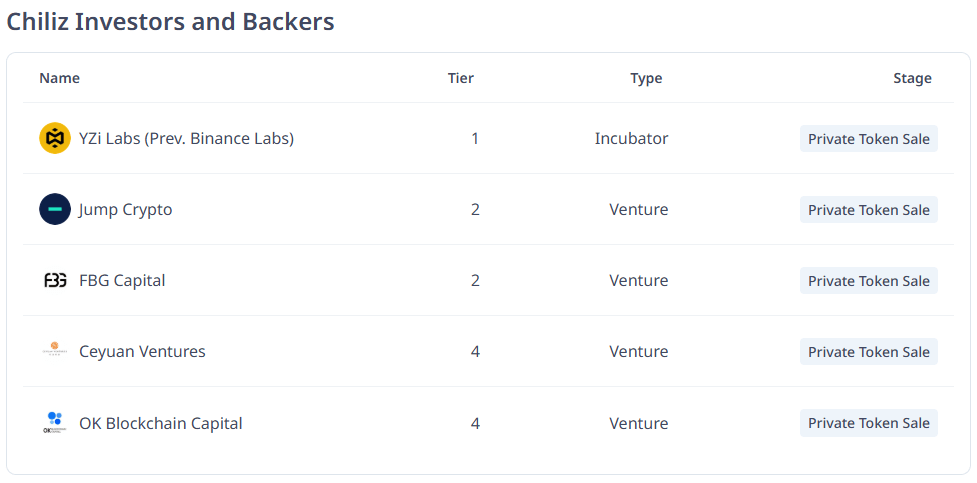Screen dimensions: 977x483
Task: Sort table by Name column header
Action: click(x=59, y=78)
